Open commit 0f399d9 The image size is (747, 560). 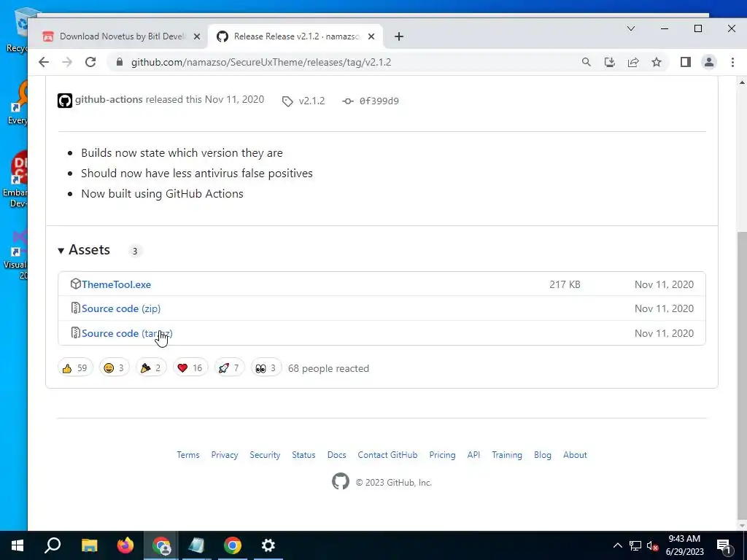pyautogui.click(x=379, y=101)
